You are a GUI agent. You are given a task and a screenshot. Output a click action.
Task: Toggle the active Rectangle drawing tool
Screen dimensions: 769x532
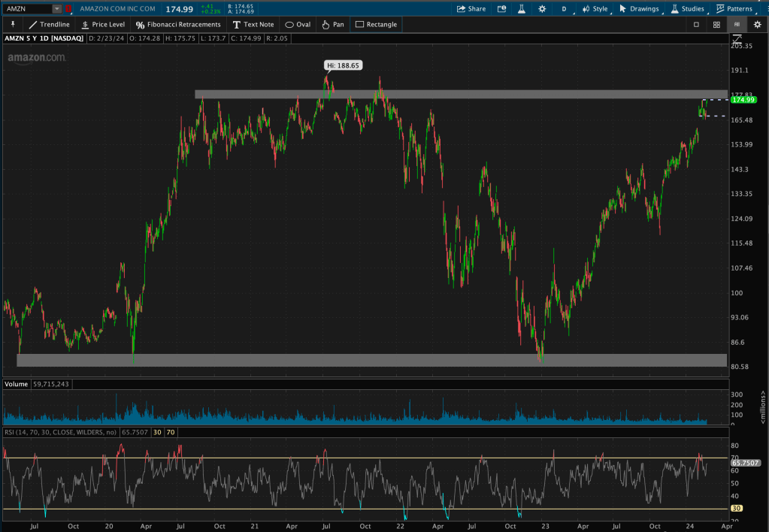pos(376,24)
